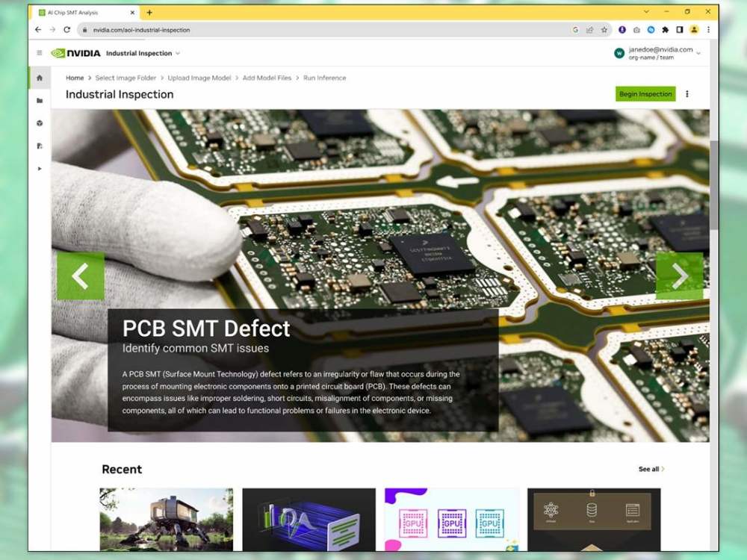Click the Home breadcrumb
The width and height of the screenshot is (747, 560).
(75, 78)
